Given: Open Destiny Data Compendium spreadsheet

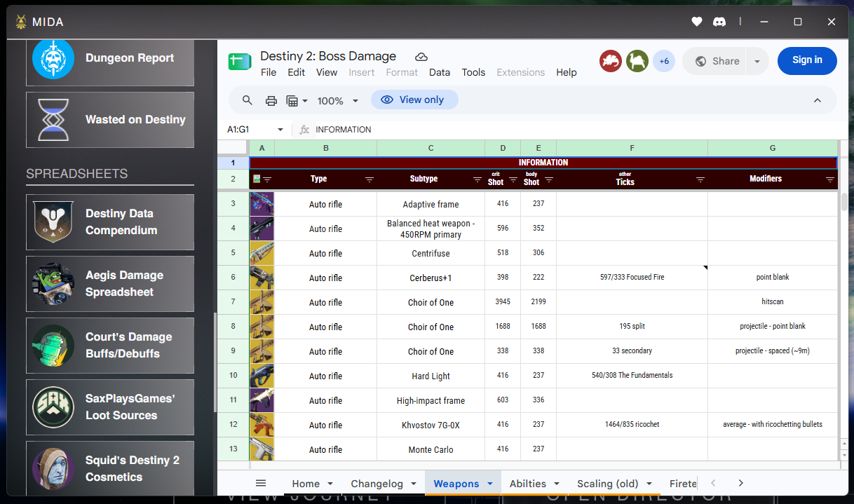Looking at the screenshot, I should 110,222.
